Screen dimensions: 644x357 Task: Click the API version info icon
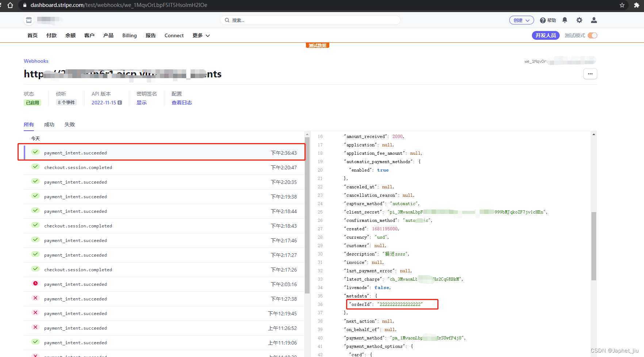pos(120,103)
